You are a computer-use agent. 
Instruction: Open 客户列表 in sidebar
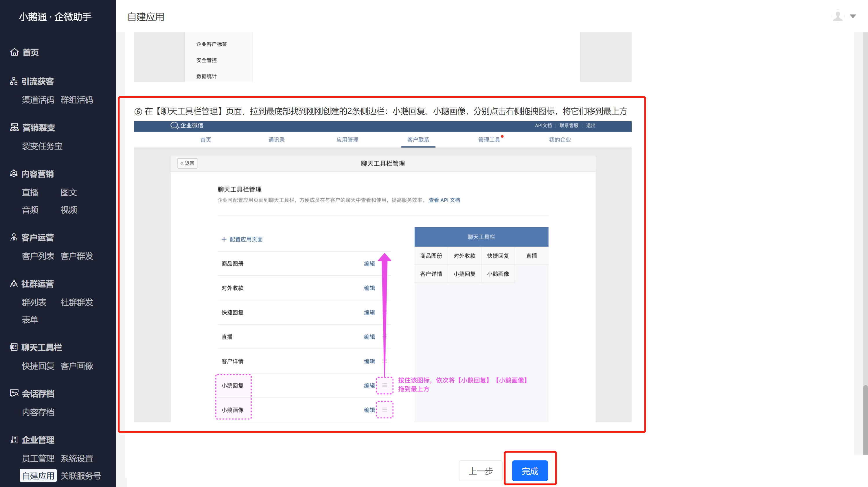pos(38,256)
